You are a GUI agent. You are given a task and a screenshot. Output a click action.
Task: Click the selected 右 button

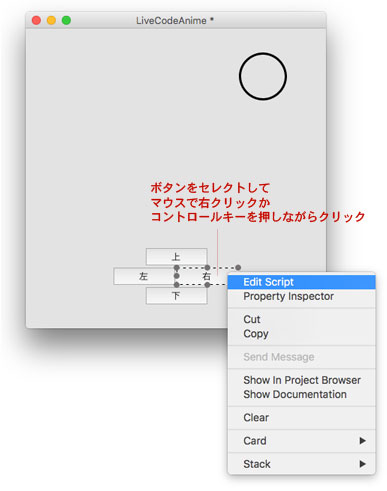pyautogui.click(x=207, y=276)
